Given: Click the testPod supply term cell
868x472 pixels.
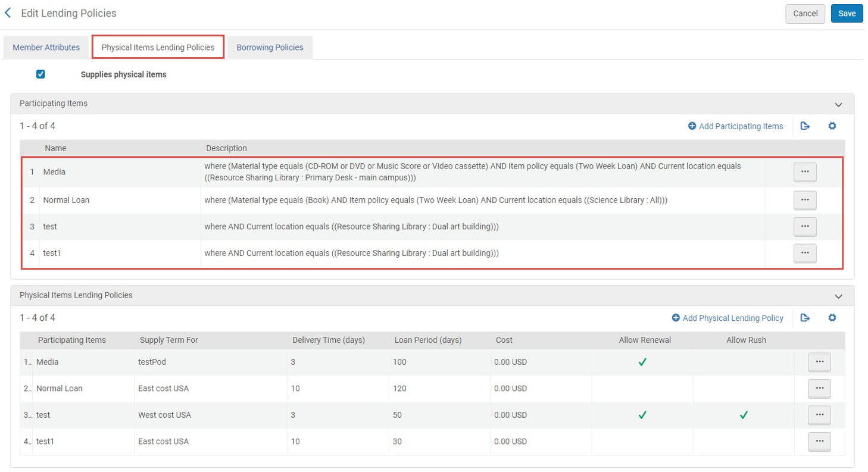Looking at the screenshot, I should click(x=152, y=362).
